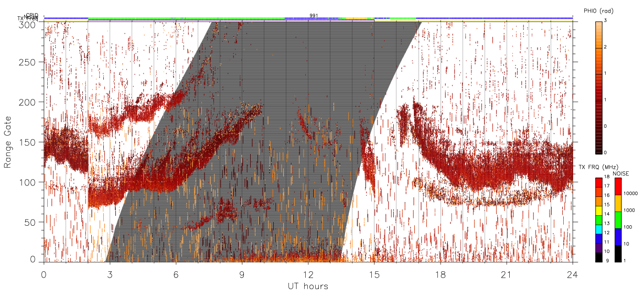Click the lightest top band of PHI0 colorbar
Viewport: 644px width, 297px height.
[x=599, y=24]
